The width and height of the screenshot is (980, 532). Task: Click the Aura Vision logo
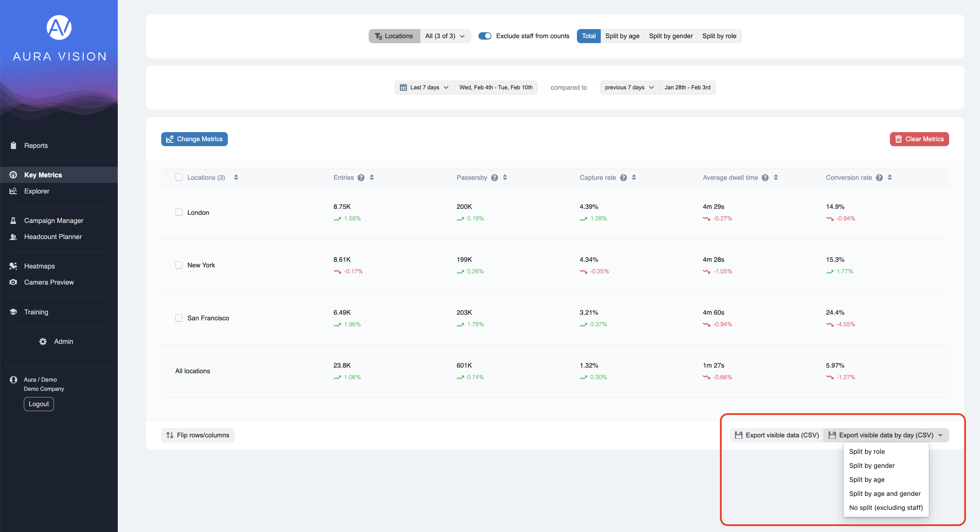point(59,27)
